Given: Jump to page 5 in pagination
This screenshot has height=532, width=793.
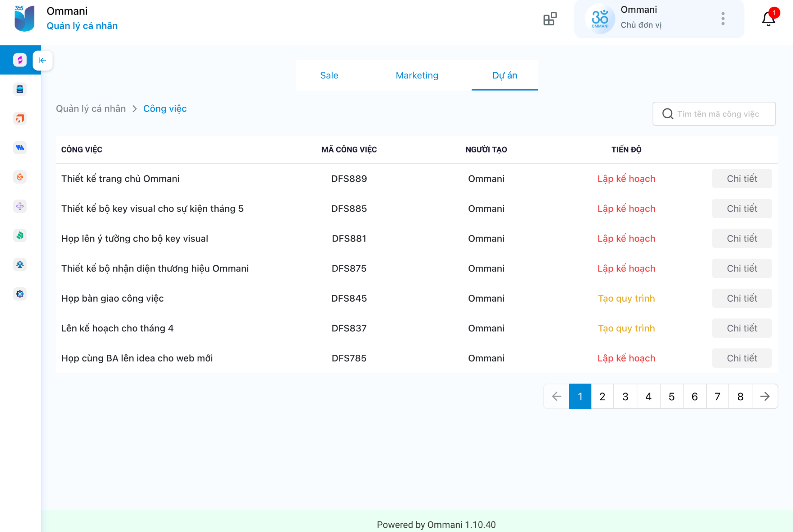Looking at the screenshot, I should click(x=671, y=396).
